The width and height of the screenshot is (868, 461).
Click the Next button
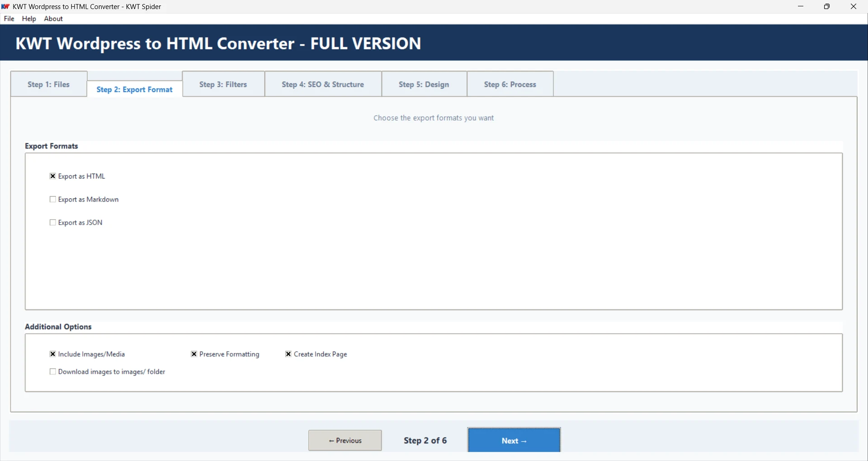514,440
